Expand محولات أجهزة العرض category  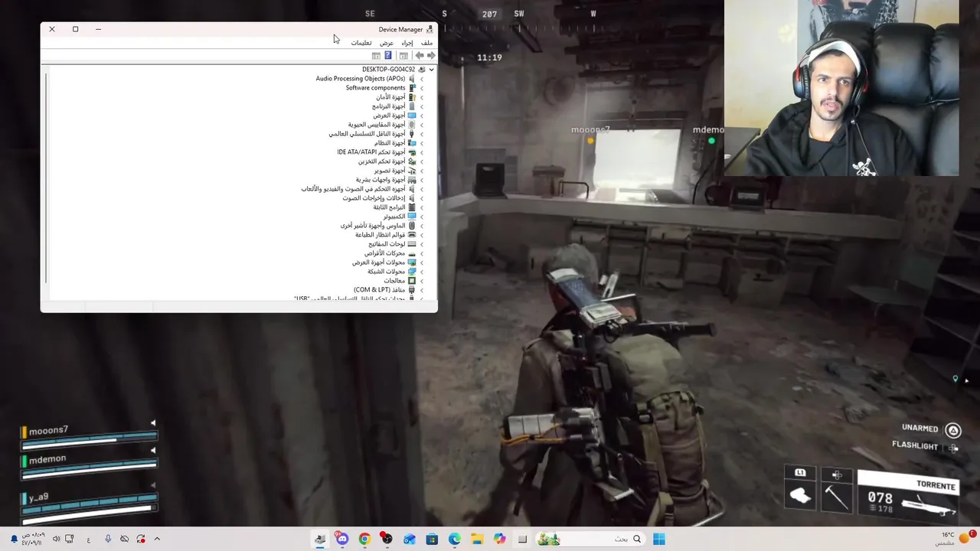click(x=422, y=262)
